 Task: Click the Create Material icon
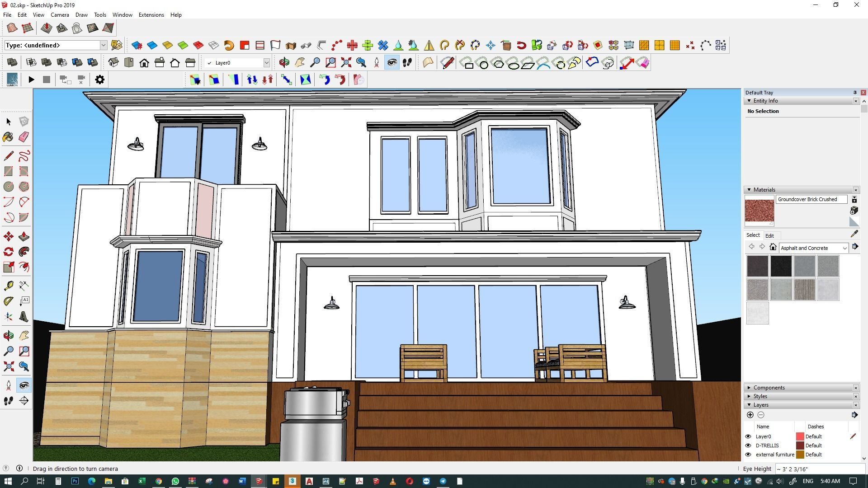[x=854, y=211]
